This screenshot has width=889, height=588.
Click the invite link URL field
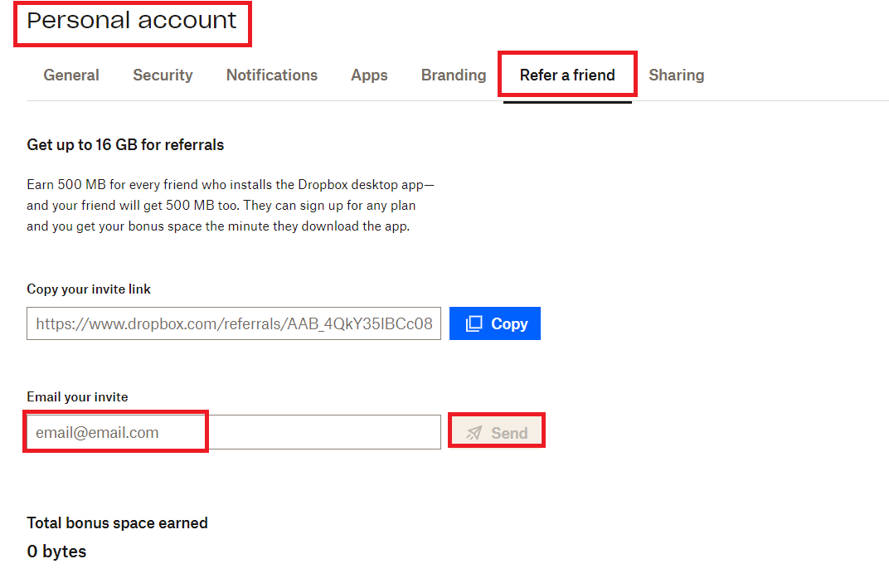234,323
